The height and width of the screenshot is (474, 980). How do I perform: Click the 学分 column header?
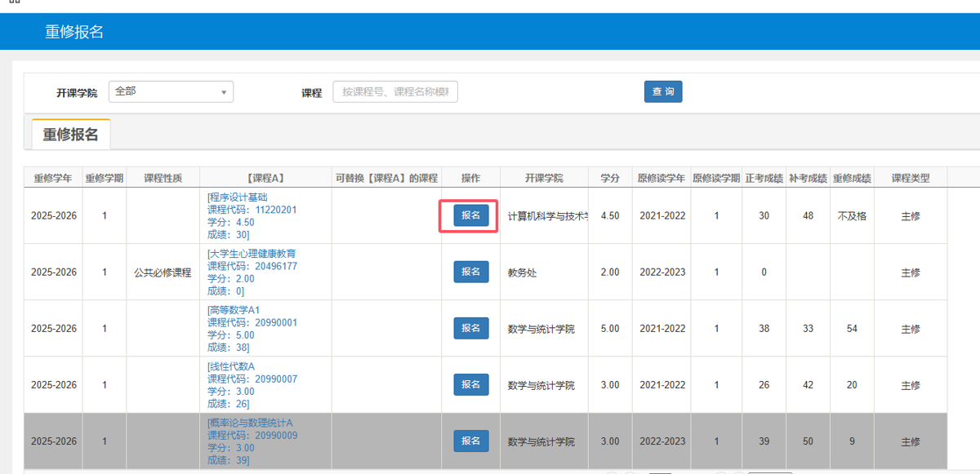point(610,178)
